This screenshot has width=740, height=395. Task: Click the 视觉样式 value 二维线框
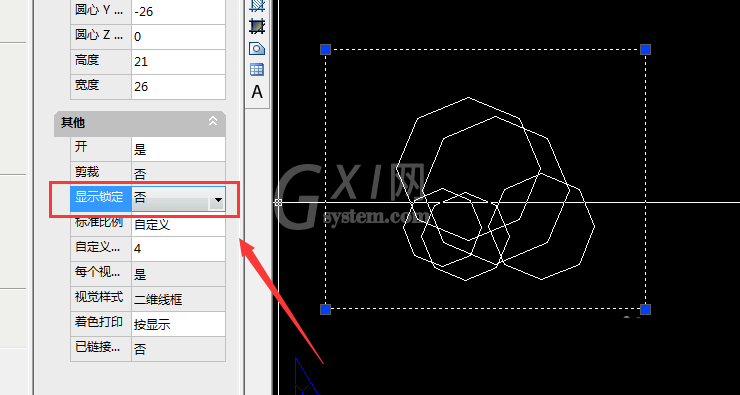(178, 299)
